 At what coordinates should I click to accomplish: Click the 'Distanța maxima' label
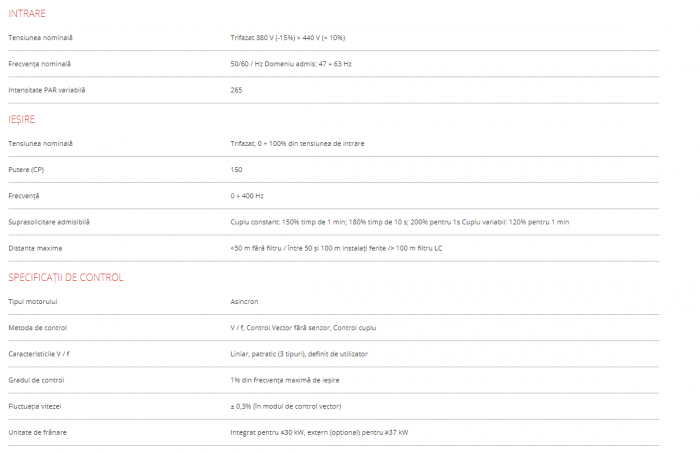34,247
